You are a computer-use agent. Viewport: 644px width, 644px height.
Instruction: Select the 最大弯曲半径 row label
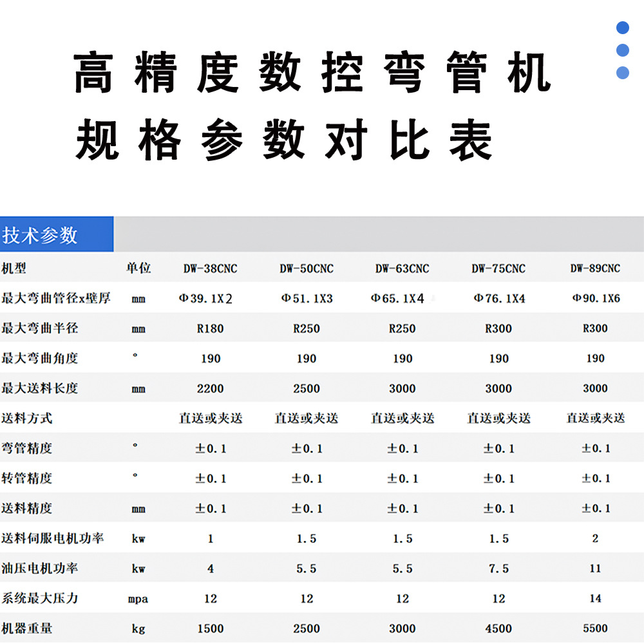[39, 328]
